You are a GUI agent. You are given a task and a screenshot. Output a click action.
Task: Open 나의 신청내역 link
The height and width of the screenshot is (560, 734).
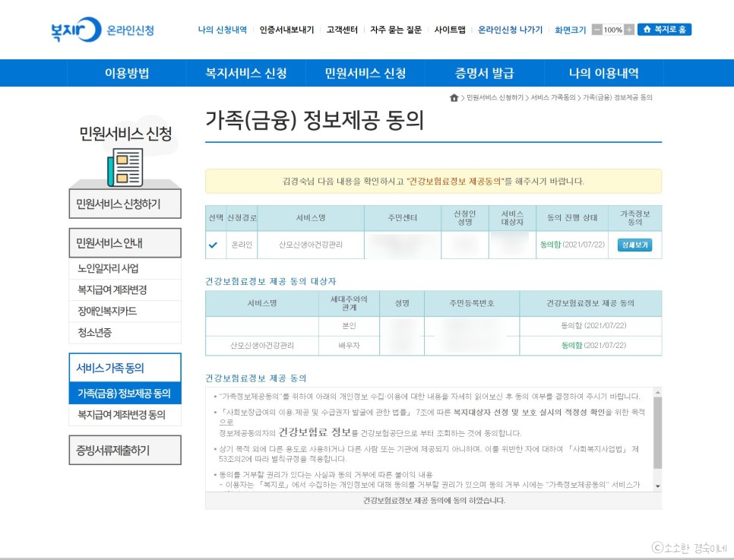point(223,30)
